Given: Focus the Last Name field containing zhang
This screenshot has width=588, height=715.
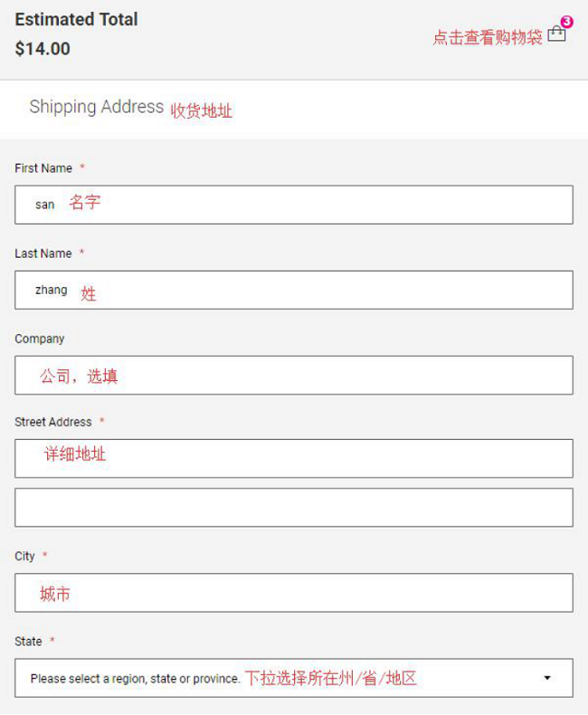Looking at the screenshot, I should pos(293,290).
